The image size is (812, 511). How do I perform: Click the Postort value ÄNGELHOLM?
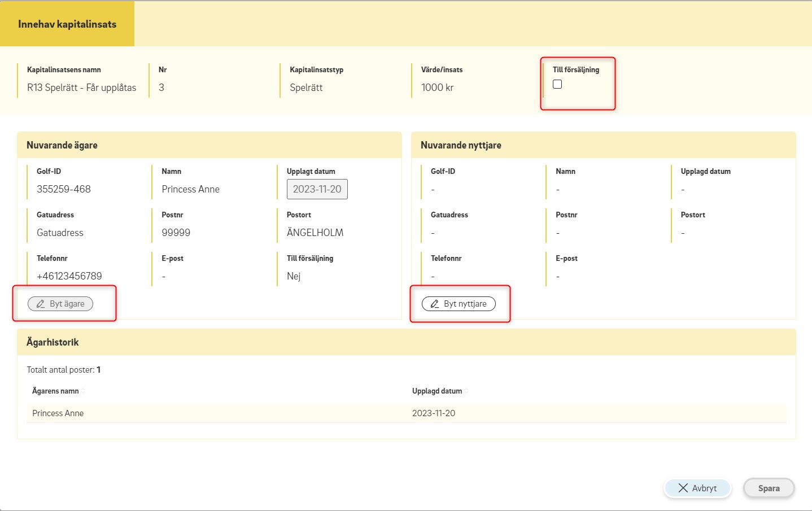click(x=315, y=233)
